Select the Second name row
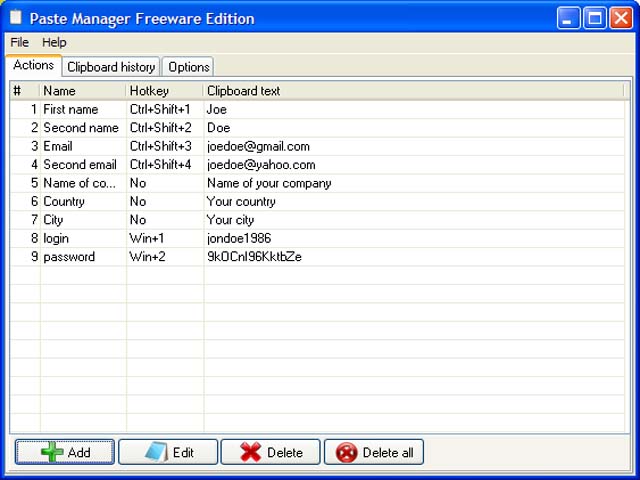Screen dimensions: 640x480 [317, 128]
